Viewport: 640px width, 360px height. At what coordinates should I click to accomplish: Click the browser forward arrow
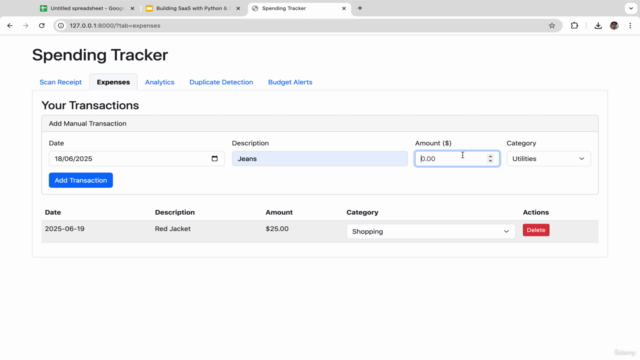coord(26,26)
